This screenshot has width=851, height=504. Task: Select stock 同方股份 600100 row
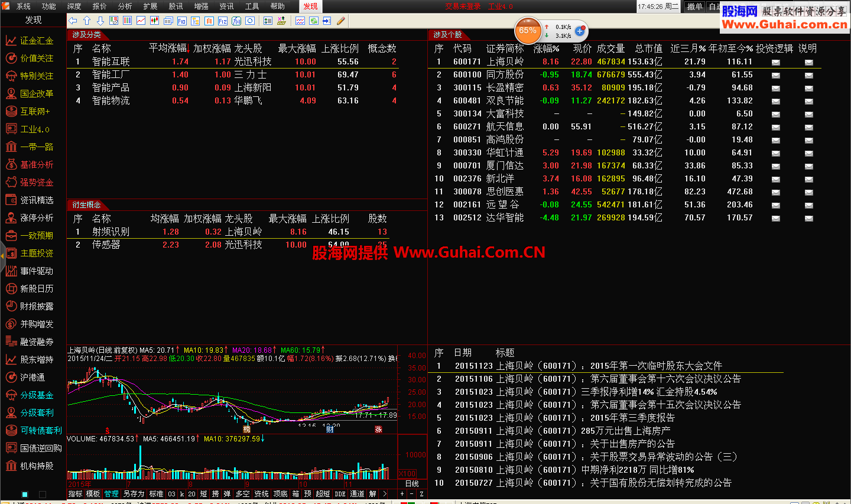pyautogui.click(x=625, y=75)
